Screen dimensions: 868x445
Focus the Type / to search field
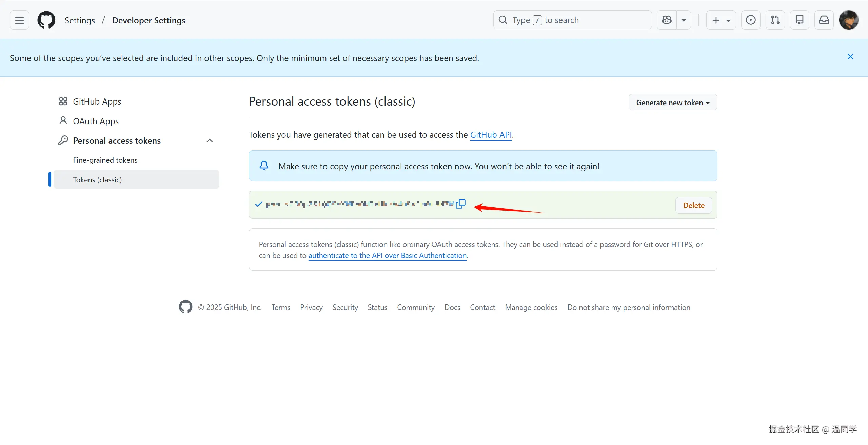click(572, 20)
